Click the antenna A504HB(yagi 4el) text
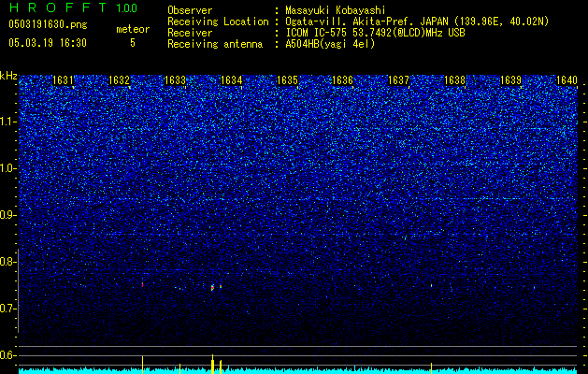This screenshot has height=374, width=588. pos(330,44)
